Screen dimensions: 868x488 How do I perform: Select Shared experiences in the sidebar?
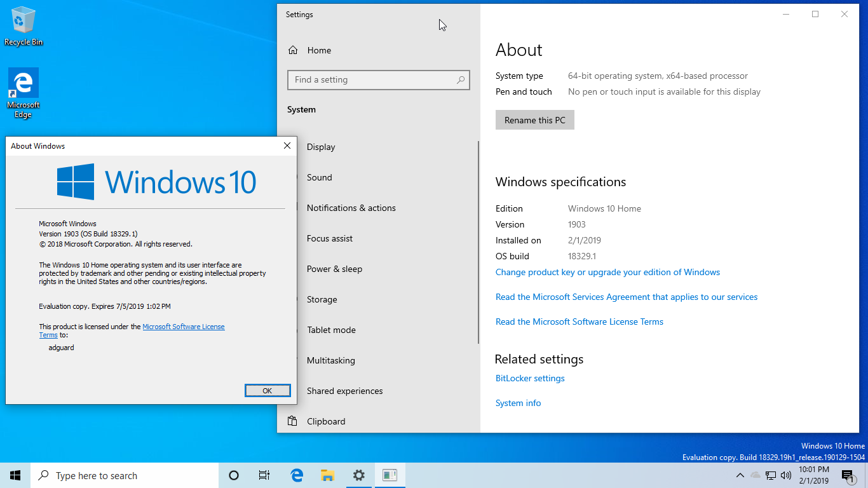tap(345, 391)
